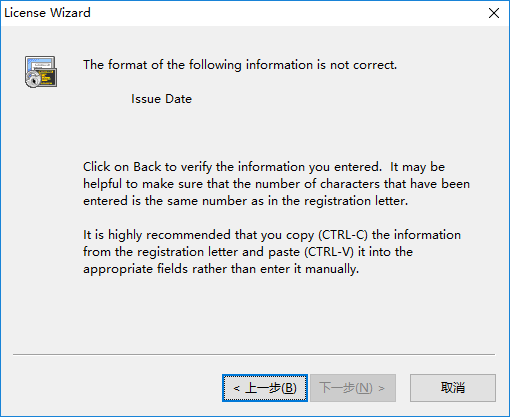Click the greyed-out 下一步(N) button

point(353,388)
